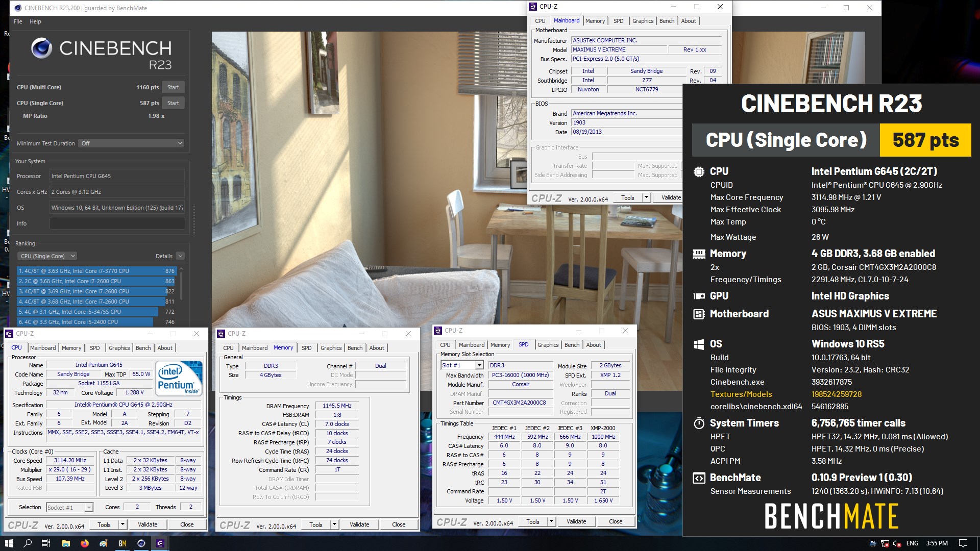Open the Windows Start menu
This screenshot has width=980, height=551.
(x=9, y=543)
